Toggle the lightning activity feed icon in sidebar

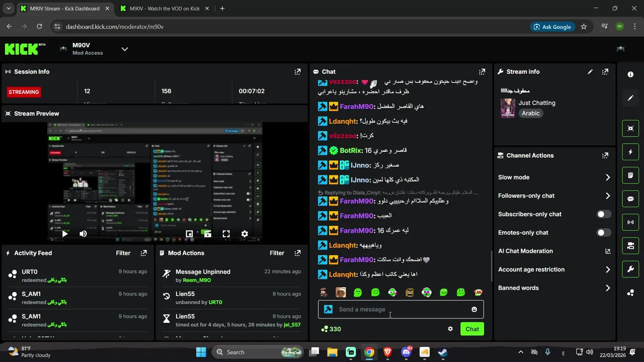click(630, 152)
